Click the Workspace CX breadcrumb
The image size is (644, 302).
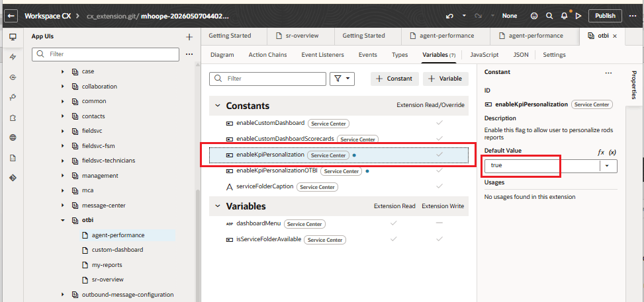pyautogui.click(x=48, y=16)
